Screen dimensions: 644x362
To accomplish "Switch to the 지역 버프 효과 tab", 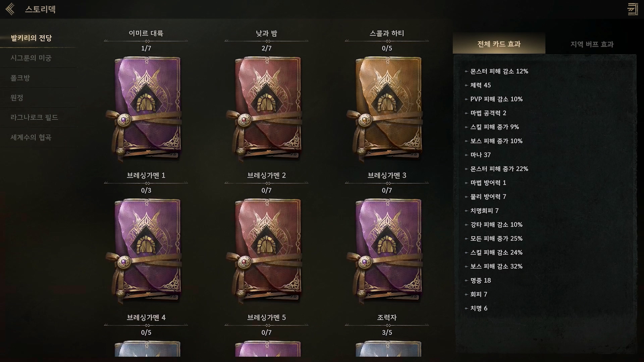I will (592, 44).
